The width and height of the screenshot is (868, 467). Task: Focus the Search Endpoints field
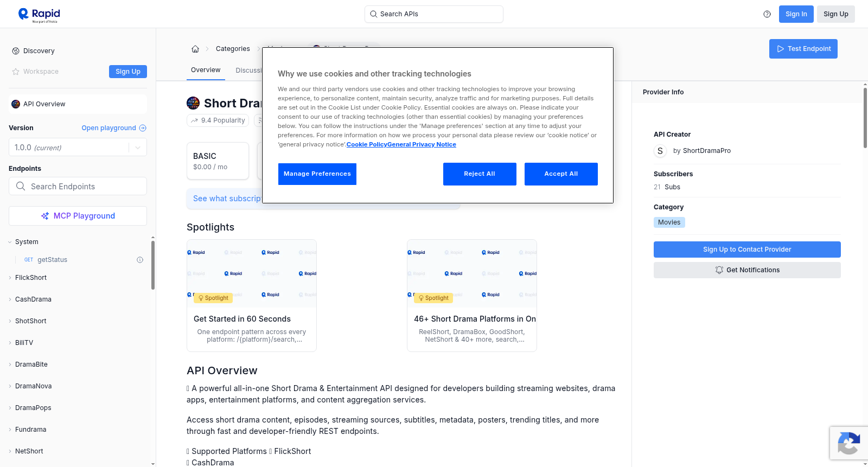point(78,186)
